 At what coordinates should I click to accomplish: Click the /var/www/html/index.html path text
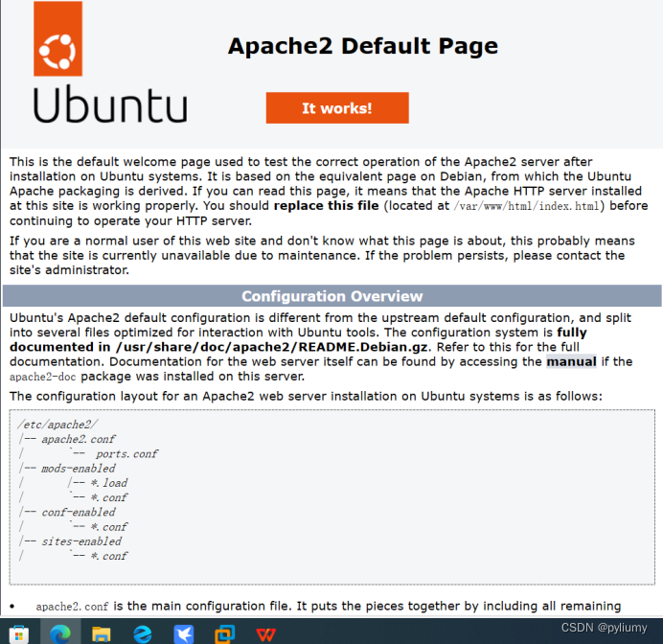tap(526, 206)
